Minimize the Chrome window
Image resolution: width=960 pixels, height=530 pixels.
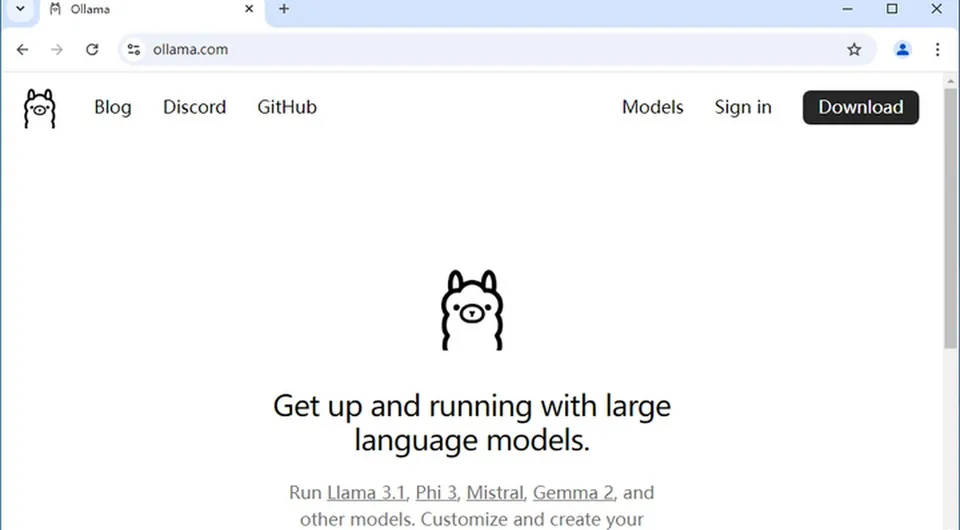coord(847,9)
